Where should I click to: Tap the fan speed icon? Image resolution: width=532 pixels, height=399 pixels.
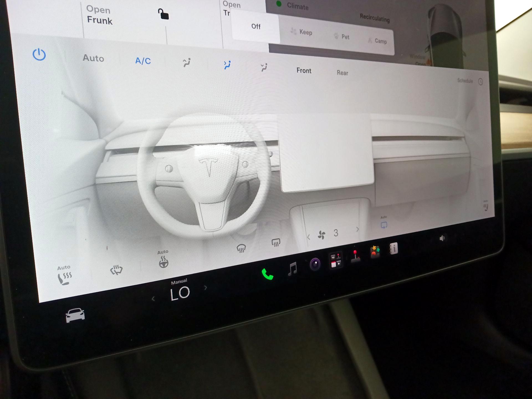point(321,235)
